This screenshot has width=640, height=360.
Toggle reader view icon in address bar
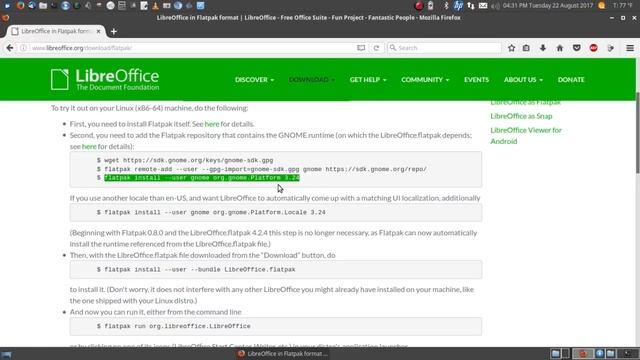point(361,48)
